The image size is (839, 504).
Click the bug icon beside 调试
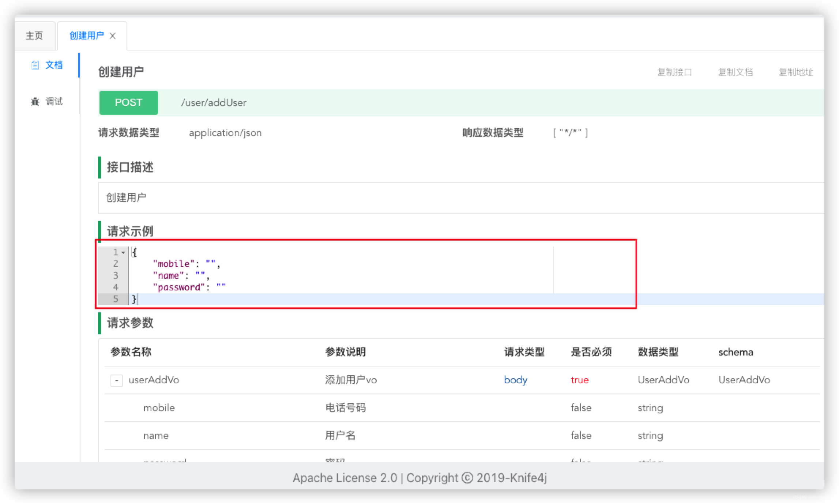tap(35, 101)
